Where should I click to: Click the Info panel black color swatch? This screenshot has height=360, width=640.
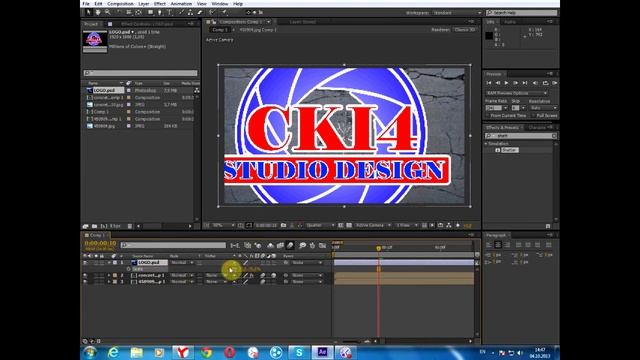(x=489, y=36)
